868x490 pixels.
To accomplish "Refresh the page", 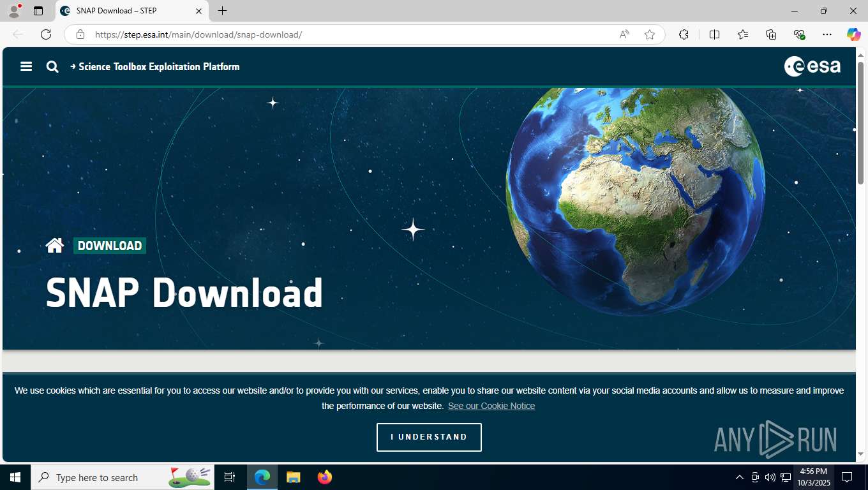I will pyautogui.click(x=46, y=34).
